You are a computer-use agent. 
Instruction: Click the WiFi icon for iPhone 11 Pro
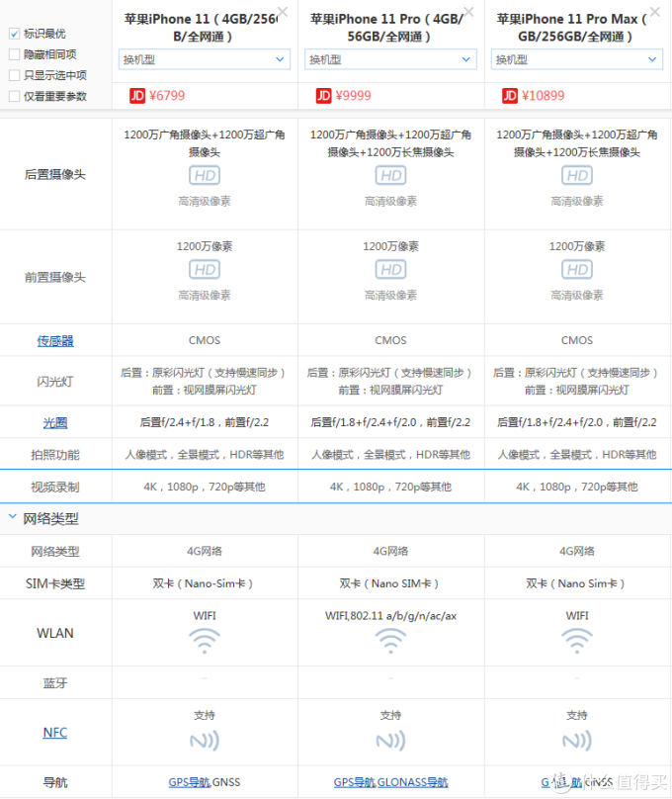(391, 641)
